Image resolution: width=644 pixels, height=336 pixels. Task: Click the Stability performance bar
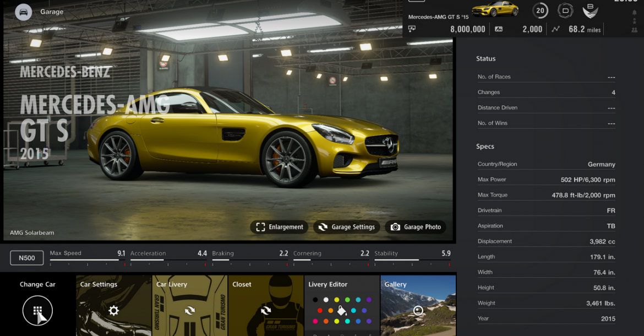[x=412, y=259]
